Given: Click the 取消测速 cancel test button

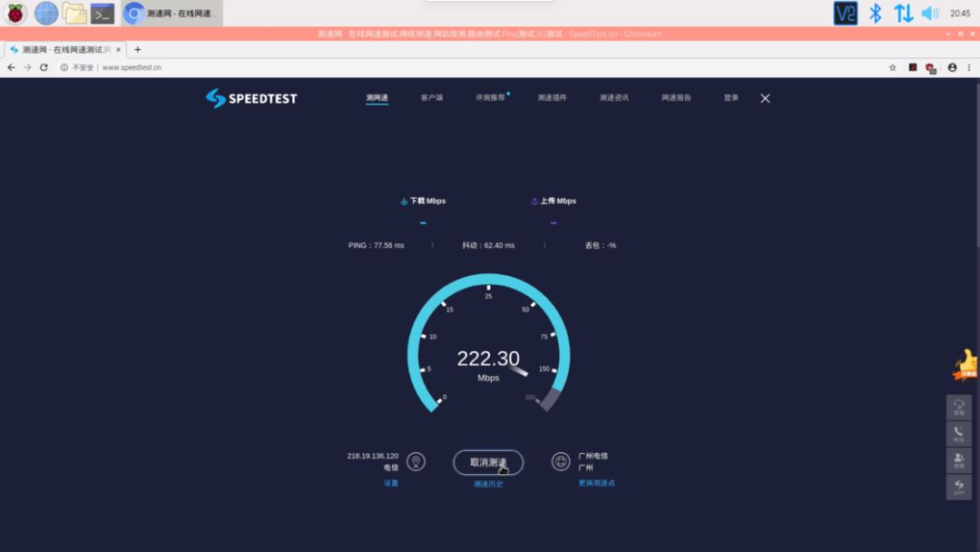Looking at the screenshot, I should coord(488,463).
